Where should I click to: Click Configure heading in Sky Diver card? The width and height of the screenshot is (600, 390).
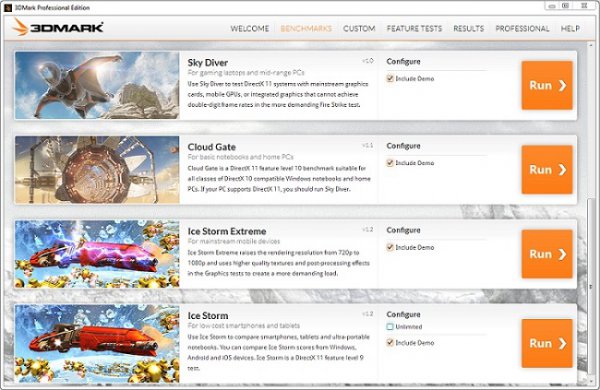[x=403, y=62]
